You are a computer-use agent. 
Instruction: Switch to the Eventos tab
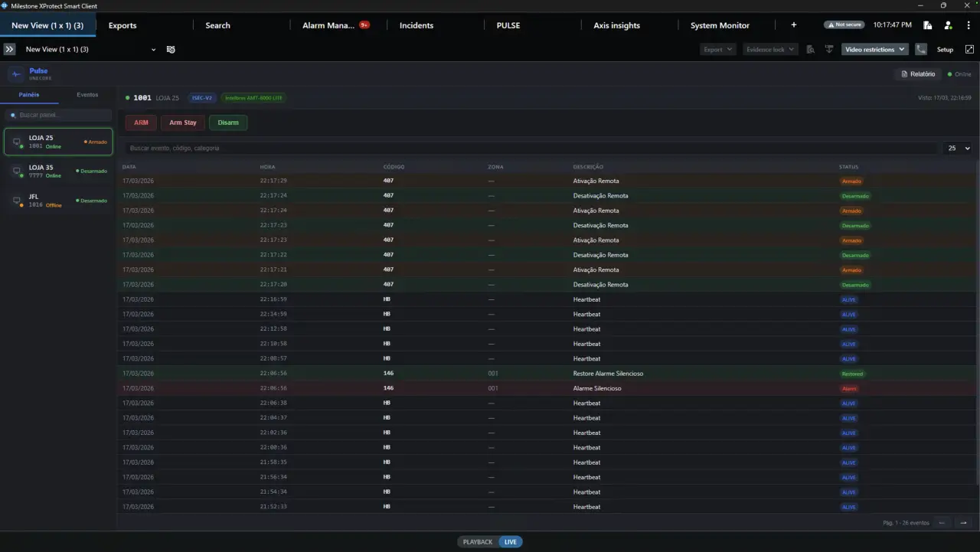(x=87, y=95)
